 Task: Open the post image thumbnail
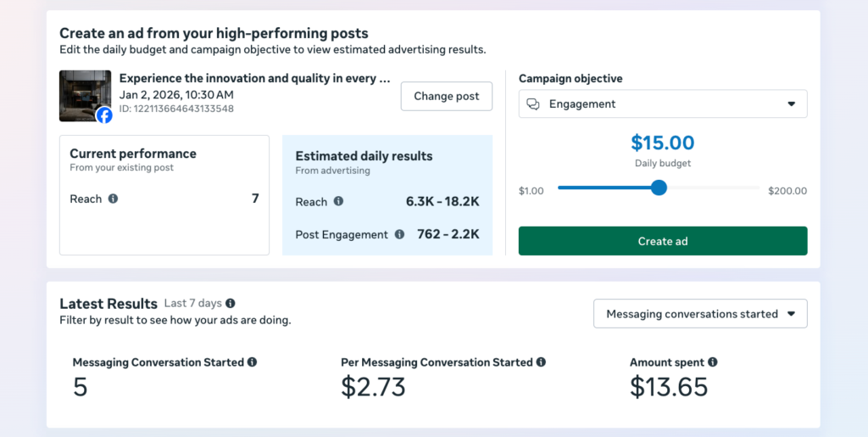(86, 96)
